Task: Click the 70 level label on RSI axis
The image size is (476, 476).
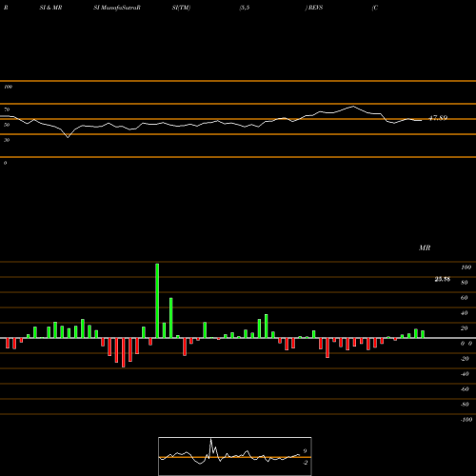Action: [7, 109]
